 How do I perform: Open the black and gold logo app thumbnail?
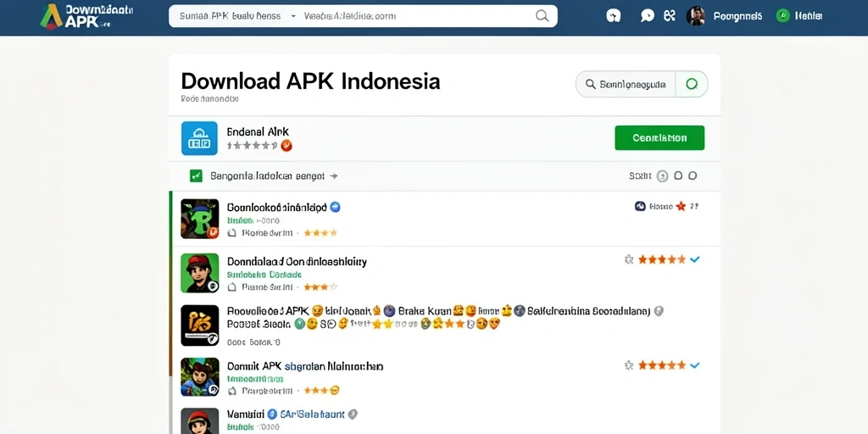(x=200, y=325)
